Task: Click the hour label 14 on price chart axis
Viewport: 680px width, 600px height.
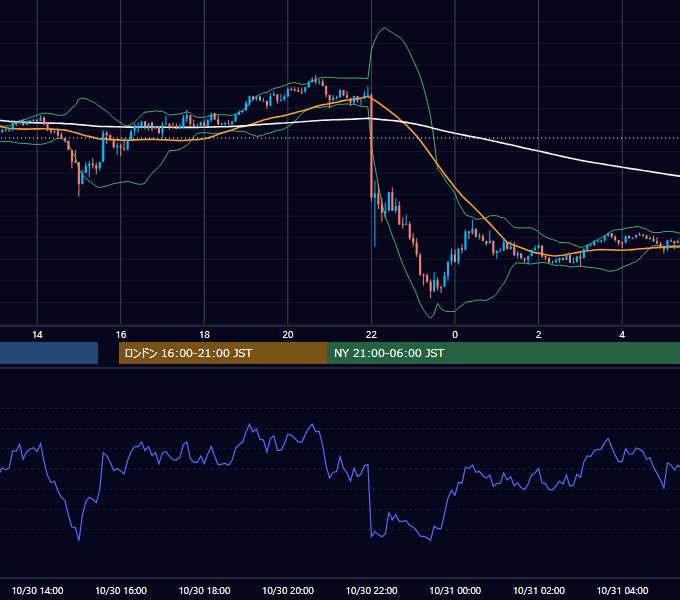Action: (x=37, y=335)
